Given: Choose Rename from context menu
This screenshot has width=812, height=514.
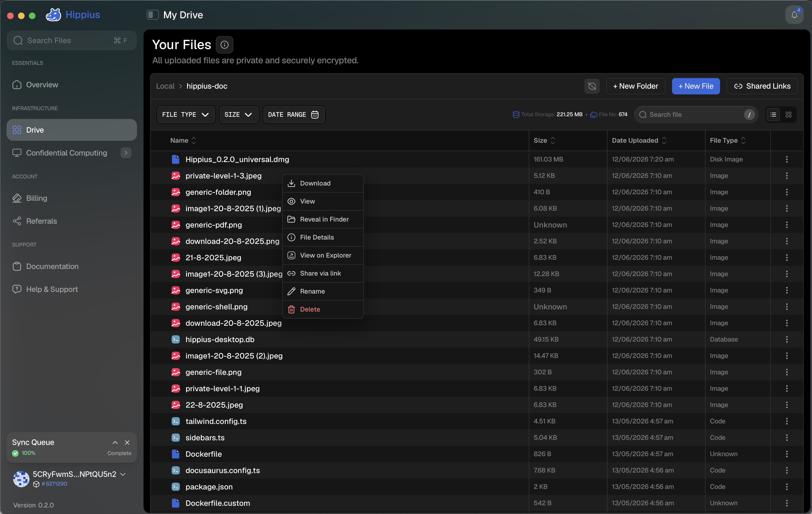Looking at the screenshot, I should tap(323, 291).
